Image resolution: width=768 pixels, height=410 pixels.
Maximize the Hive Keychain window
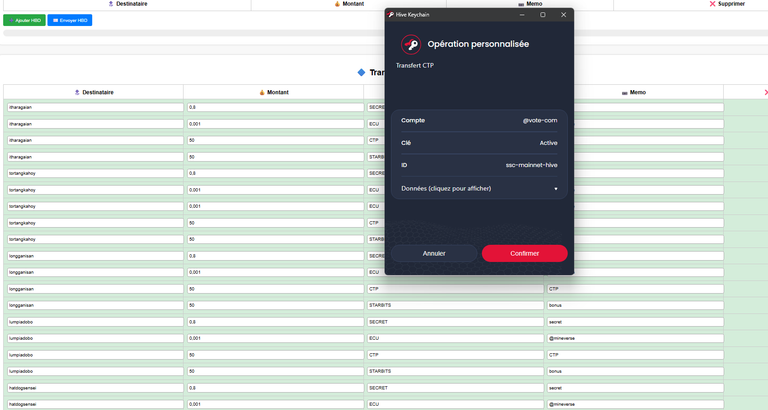(543, 15)
